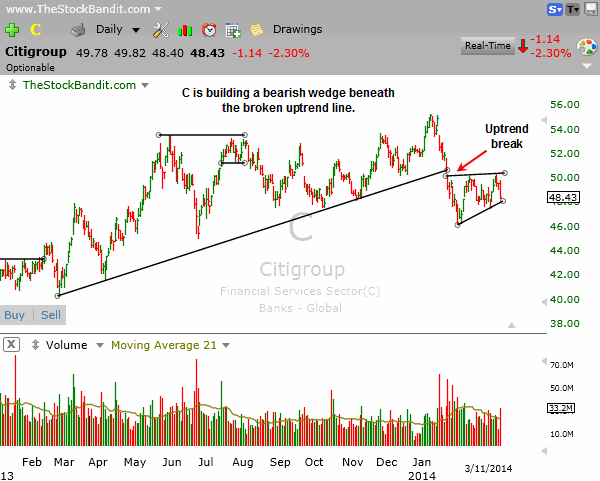Toggle Real-Time data button

tap(487, 45)
